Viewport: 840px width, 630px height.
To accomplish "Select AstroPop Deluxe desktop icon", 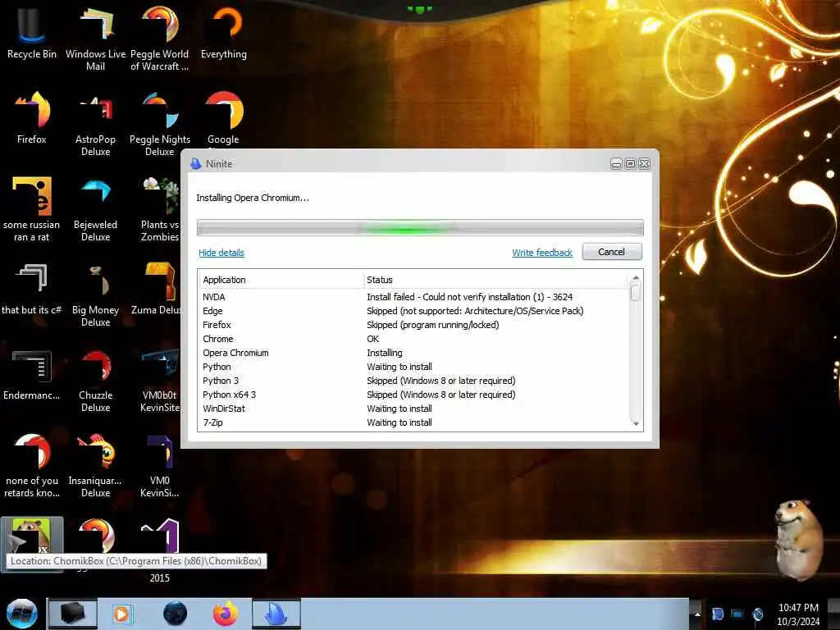I will [x=95, y=125].
